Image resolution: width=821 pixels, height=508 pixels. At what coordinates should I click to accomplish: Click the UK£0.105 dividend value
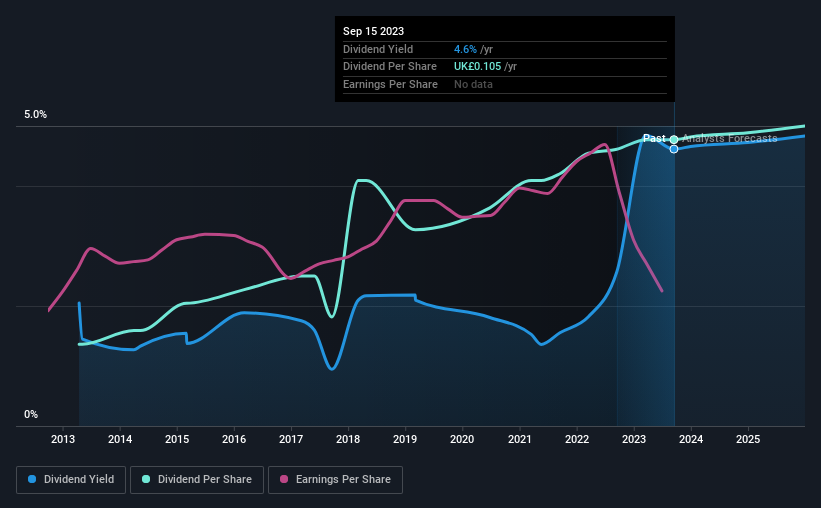(478, 67)
